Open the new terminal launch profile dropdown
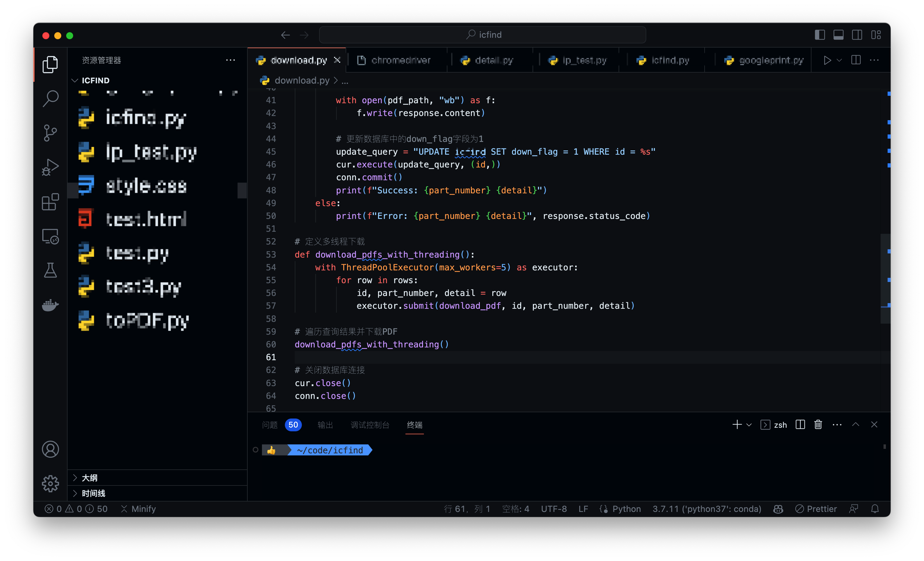The width and height of the screenshot is (924, 561). coord(749,424)
